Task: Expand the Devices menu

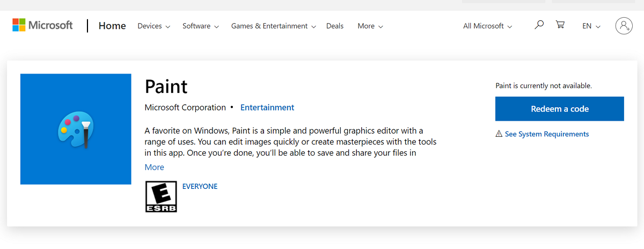Action: tap(154, 26)
